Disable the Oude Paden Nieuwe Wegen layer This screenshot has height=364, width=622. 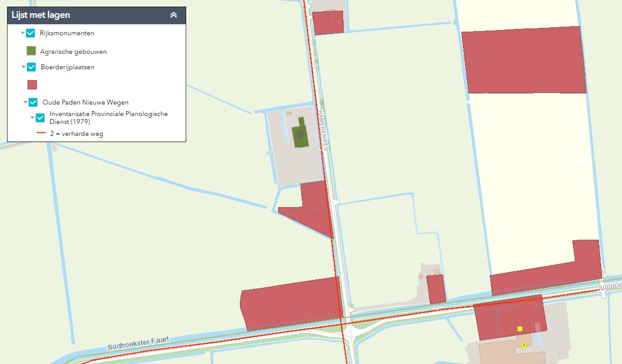coord(33,102)
